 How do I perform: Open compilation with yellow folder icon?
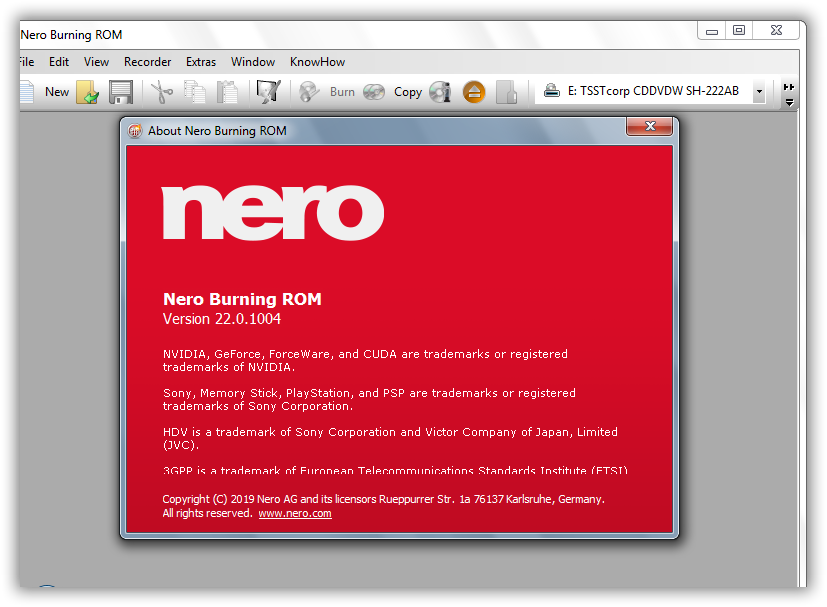pos(88,92)
